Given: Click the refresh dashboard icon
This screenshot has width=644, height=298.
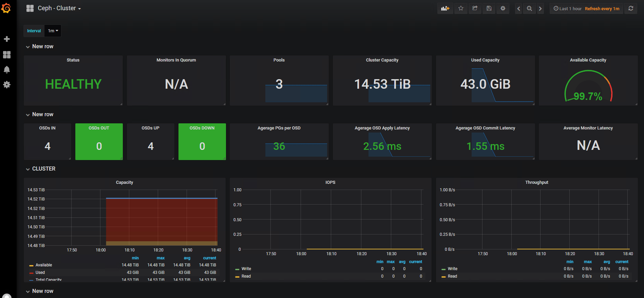Looking at the screenshot, I should [631, 8].
